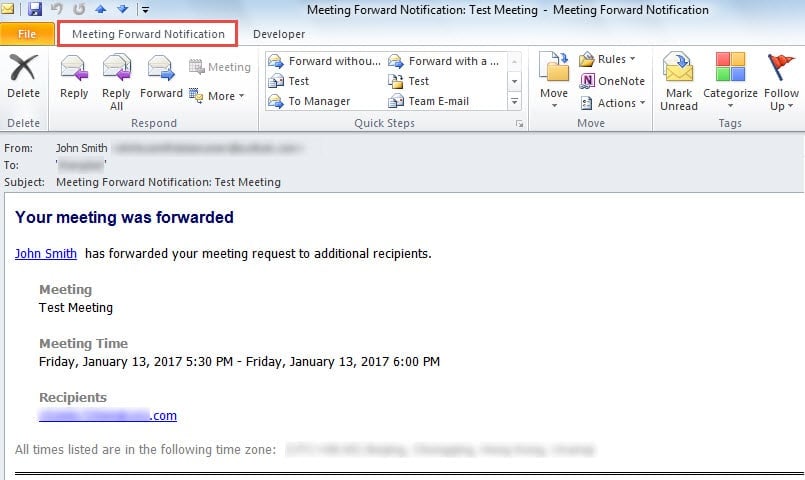Open Customize Quick Access Toolbar dropdown
The image size is (805, 480).
pos(145,9)
